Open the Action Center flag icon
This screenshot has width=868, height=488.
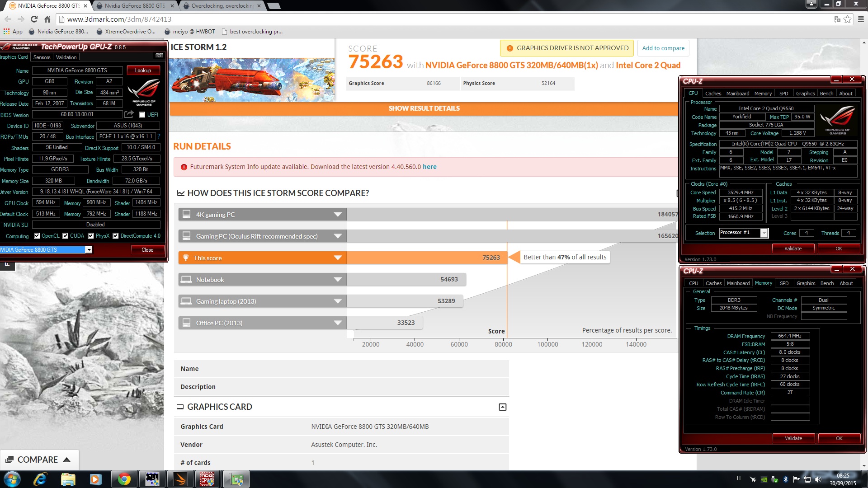[796, 479]
